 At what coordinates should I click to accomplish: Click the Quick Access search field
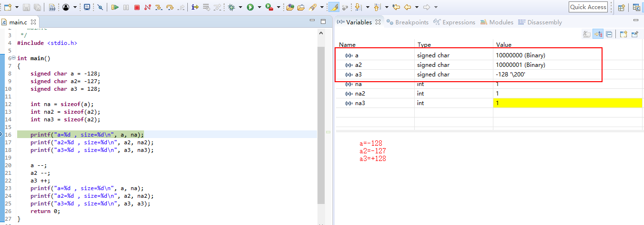tap(588, 7)
